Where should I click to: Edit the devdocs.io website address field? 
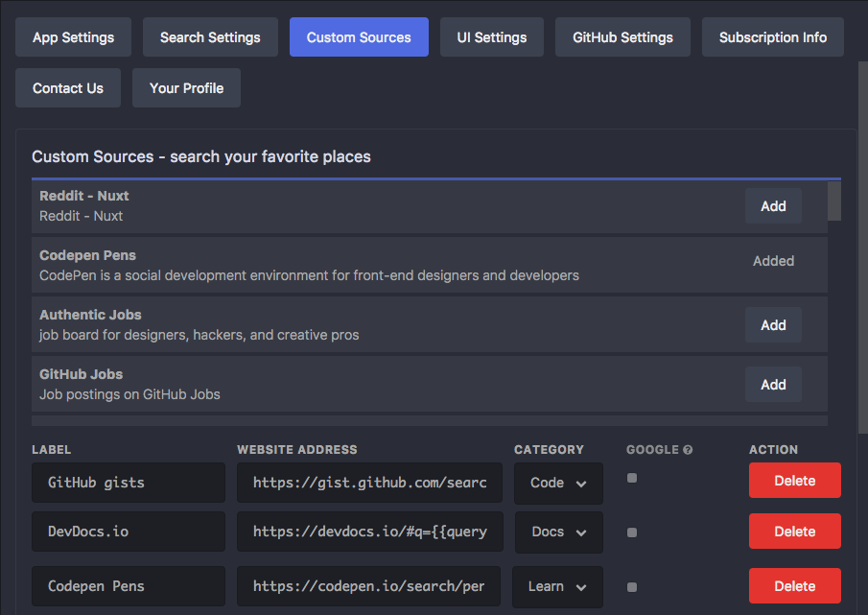point(370,532)
